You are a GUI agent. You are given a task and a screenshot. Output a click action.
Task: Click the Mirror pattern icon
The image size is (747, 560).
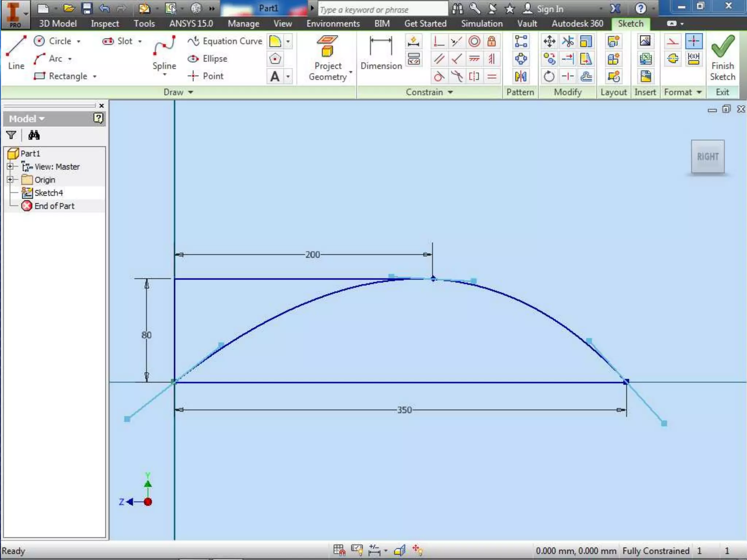520,77
